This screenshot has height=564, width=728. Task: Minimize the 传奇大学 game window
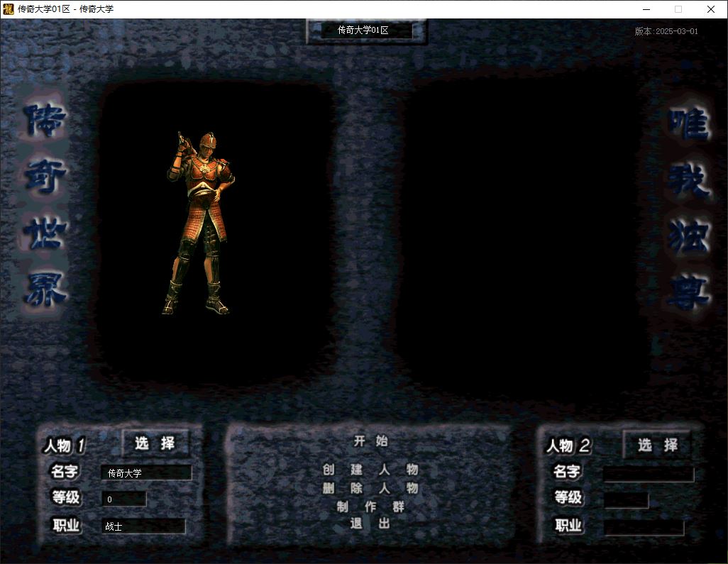coord(646,9)
